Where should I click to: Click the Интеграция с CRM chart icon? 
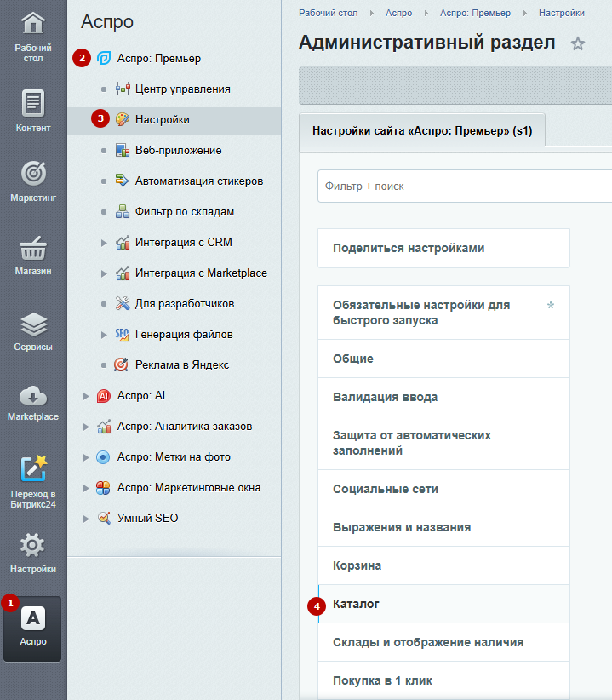[x=123, y=242]
